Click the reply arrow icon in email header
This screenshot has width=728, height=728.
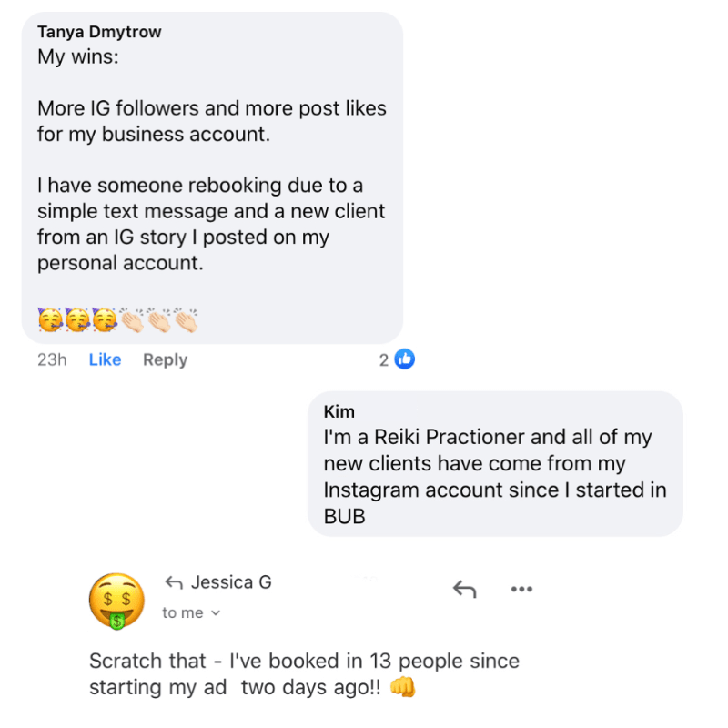[465, 589]
